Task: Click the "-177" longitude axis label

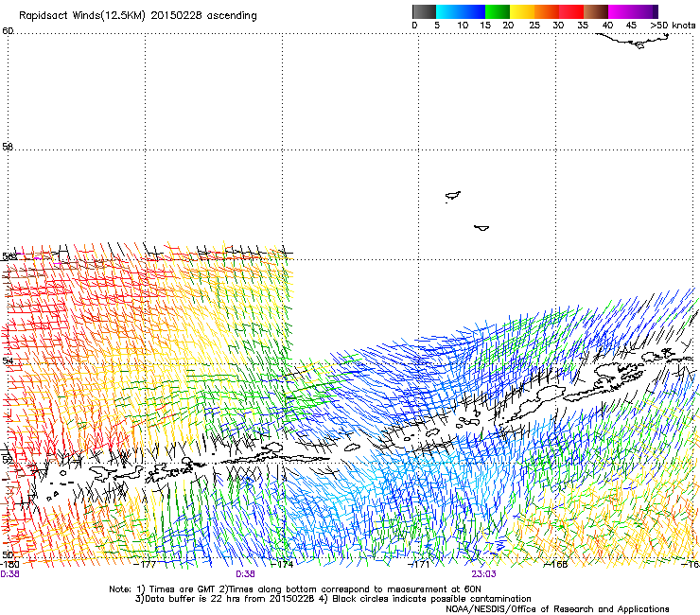Action: pyautogui.click(x=145, y=564)
